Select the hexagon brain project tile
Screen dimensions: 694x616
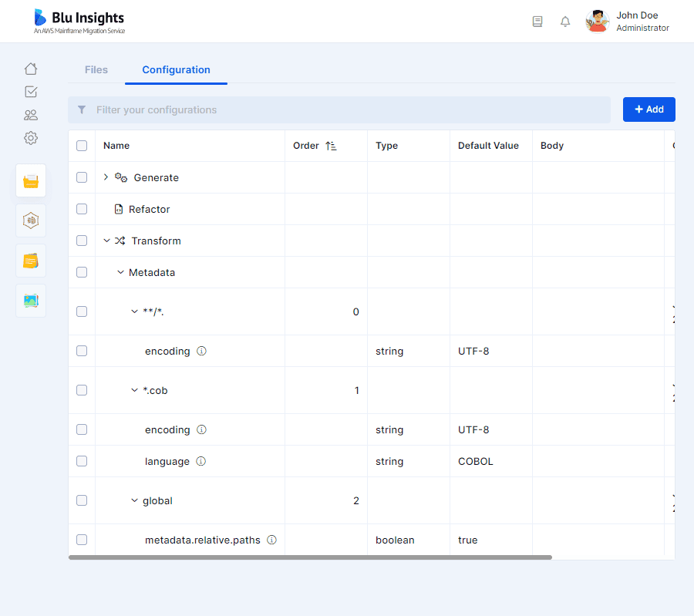(x=31, y=220)
